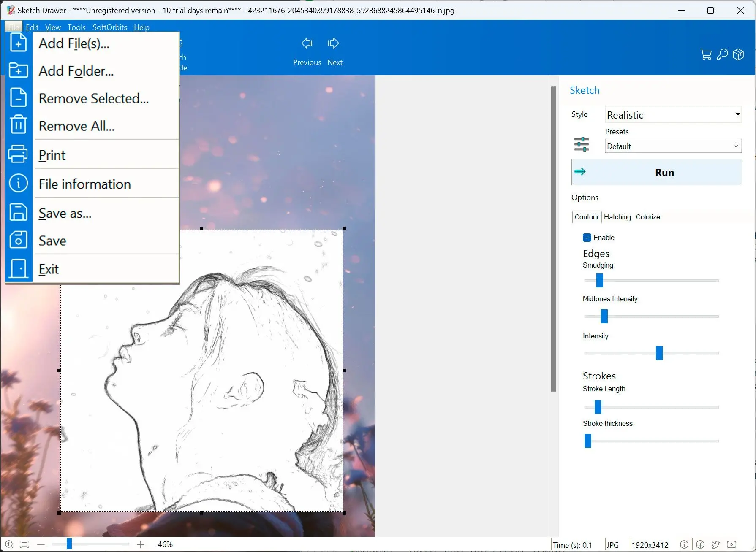Screen dimensions: 756x552
Task: Click the Add File(s) page icon
Action: tap(19, 43)
